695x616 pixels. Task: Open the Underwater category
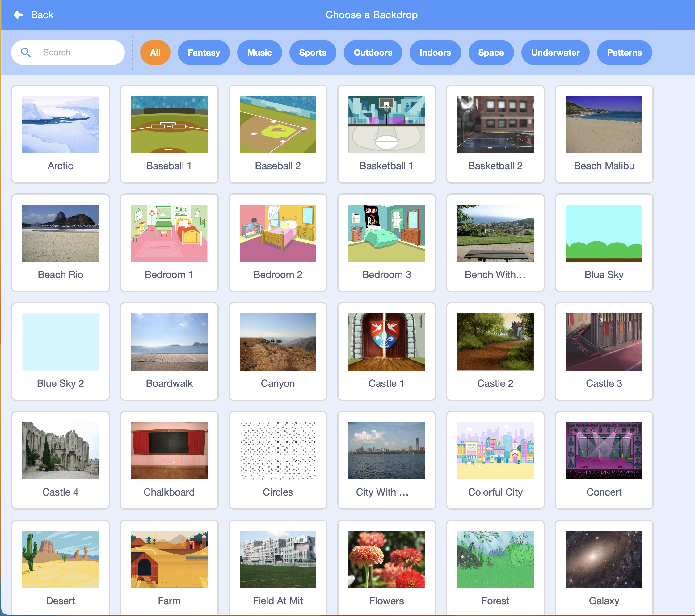click(555, 53)
